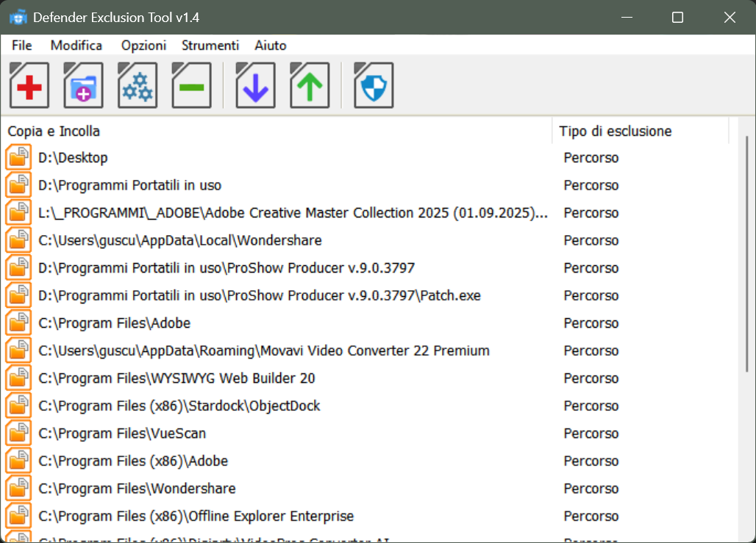This screenshot has height=543, width=756.
Task: Click Percorso type in the D:\Desktop row
Action: click(591, 157)
